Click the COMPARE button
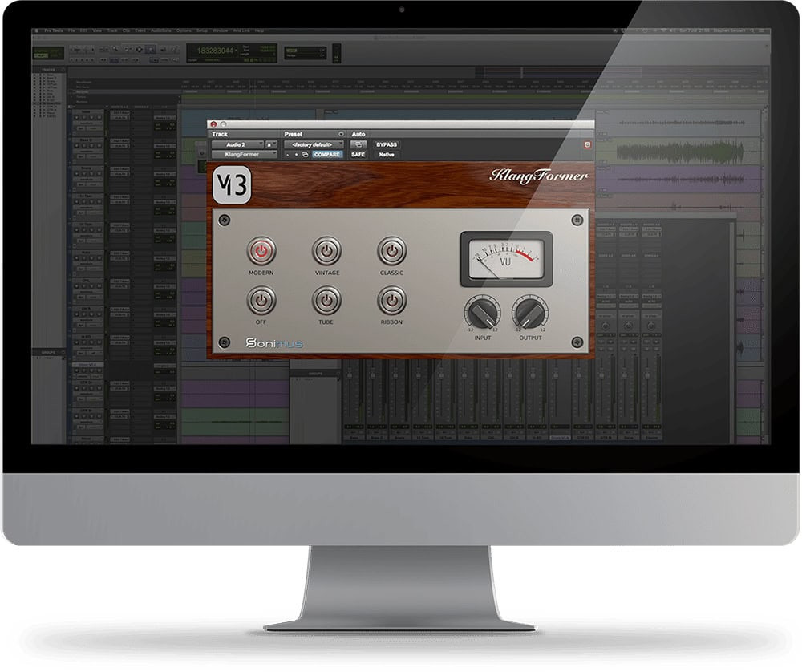The width and height of the screenshot is (802, 672). tap(327, 155)
